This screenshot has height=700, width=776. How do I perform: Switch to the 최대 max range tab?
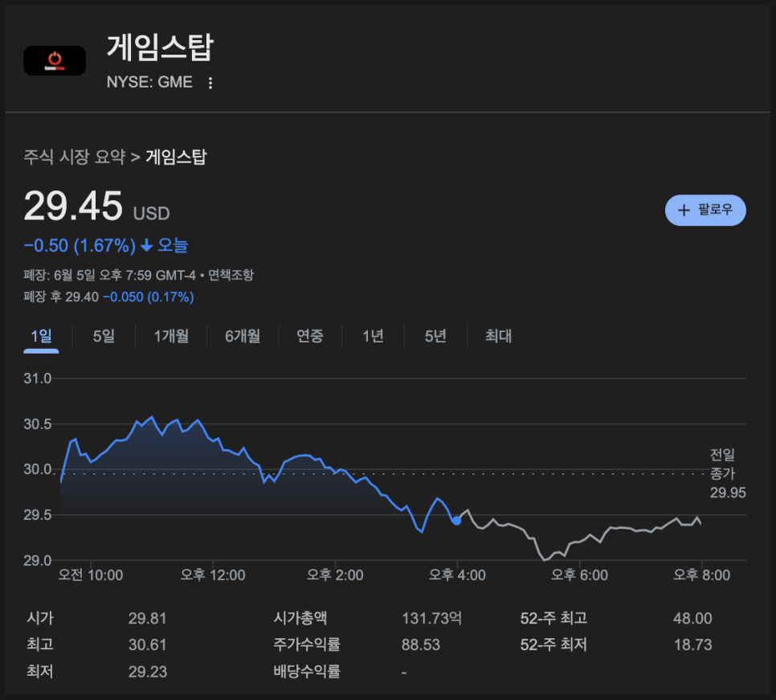coord(498,336)
